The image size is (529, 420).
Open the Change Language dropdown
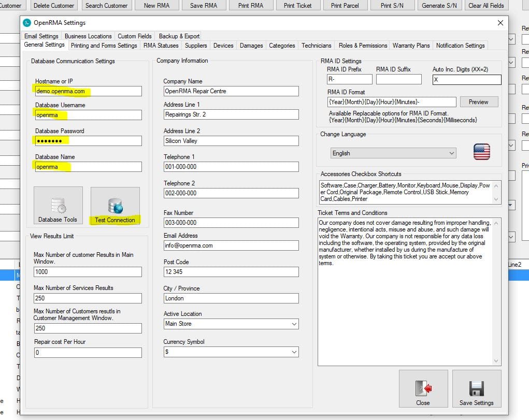[393, 153]
